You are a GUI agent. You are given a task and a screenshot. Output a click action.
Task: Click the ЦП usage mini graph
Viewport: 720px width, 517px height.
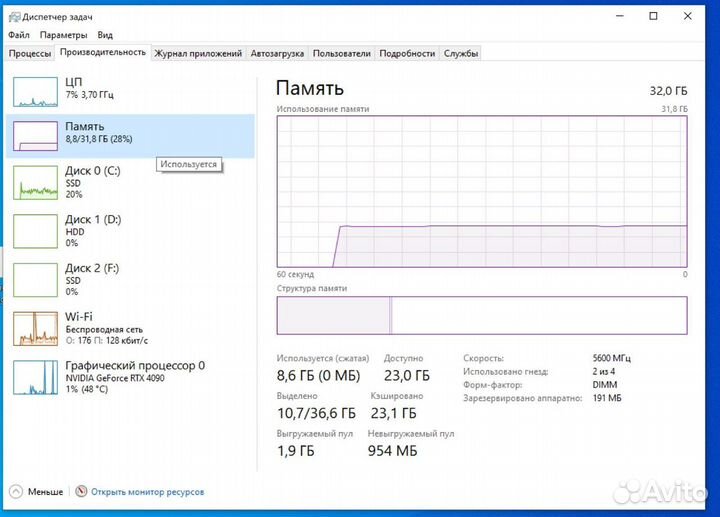pos(35,92)
